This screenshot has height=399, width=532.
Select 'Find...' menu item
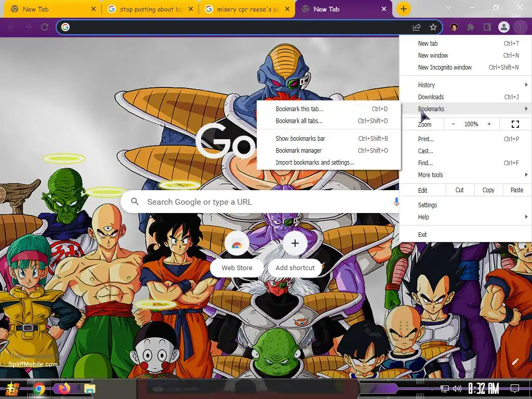click(x=465, y=163)
